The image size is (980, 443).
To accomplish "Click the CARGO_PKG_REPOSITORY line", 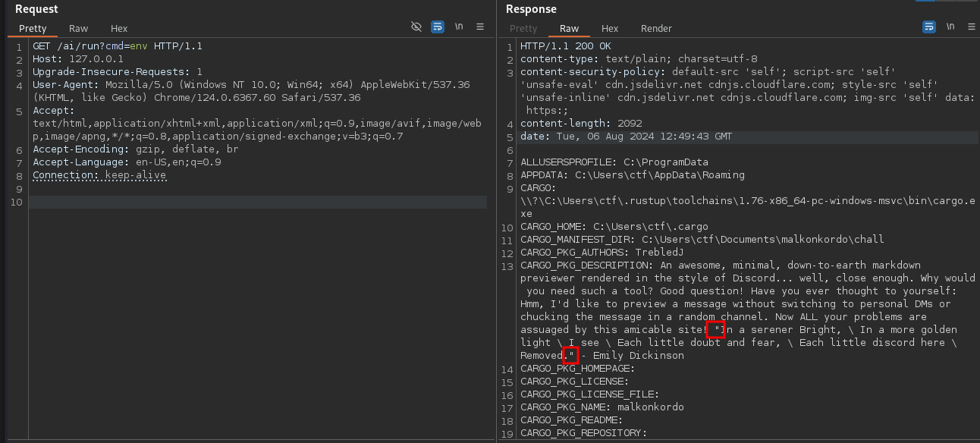I will point(584,433).
